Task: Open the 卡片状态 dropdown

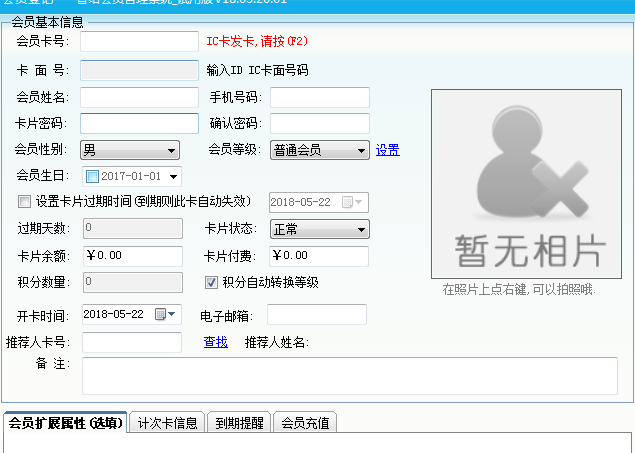Action: coord(361,229)
